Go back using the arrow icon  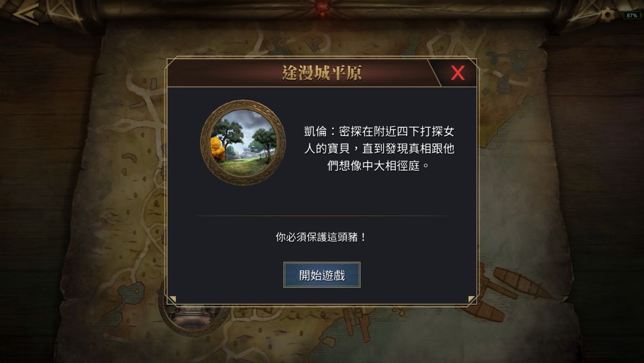pos(26,15)
